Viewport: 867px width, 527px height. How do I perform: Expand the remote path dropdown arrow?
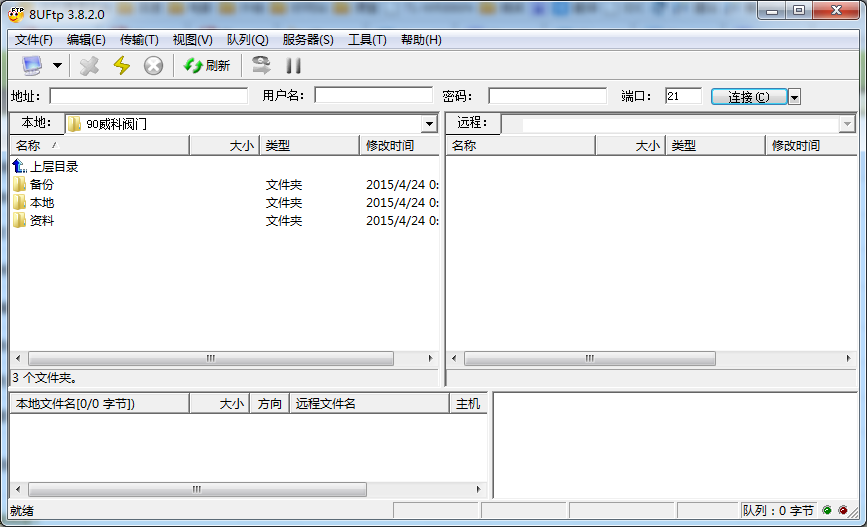click(x=847, y=124)
